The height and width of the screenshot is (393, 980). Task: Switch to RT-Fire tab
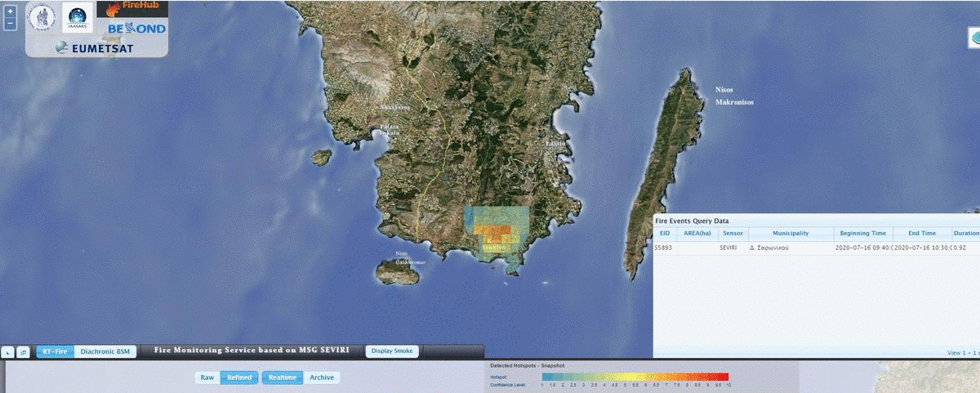pos(55,351)
